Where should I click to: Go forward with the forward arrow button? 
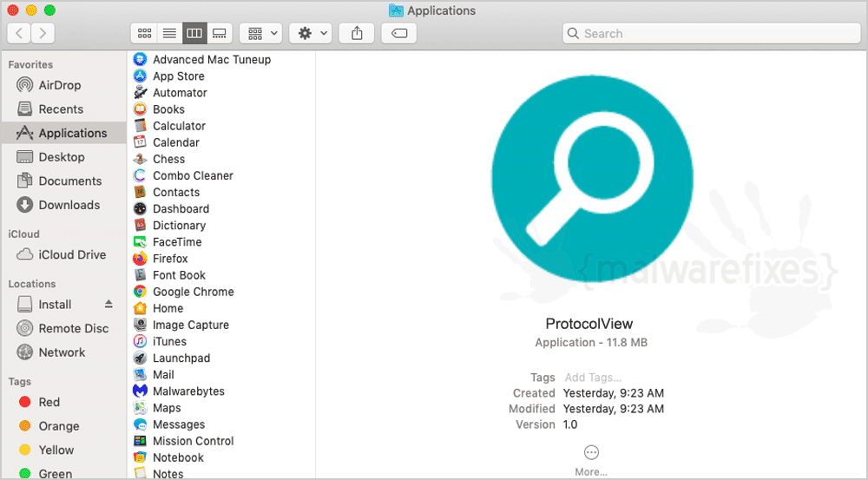click(x=43, y=33)
